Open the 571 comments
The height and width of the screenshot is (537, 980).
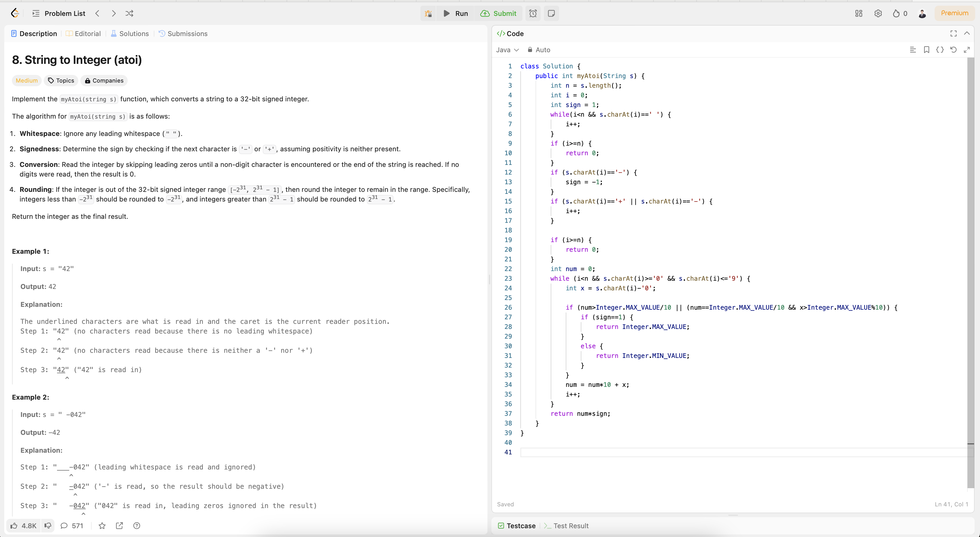(x=72, y=526)
